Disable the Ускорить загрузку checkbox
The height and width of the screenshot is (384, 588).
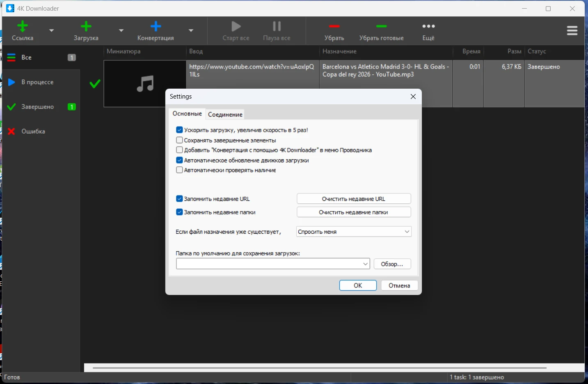click(179, 130)
